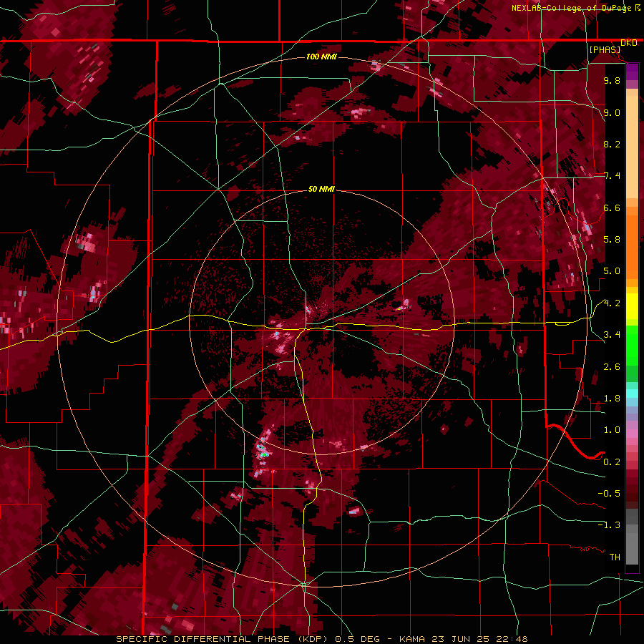Click the 1.8 scale value

612,399
